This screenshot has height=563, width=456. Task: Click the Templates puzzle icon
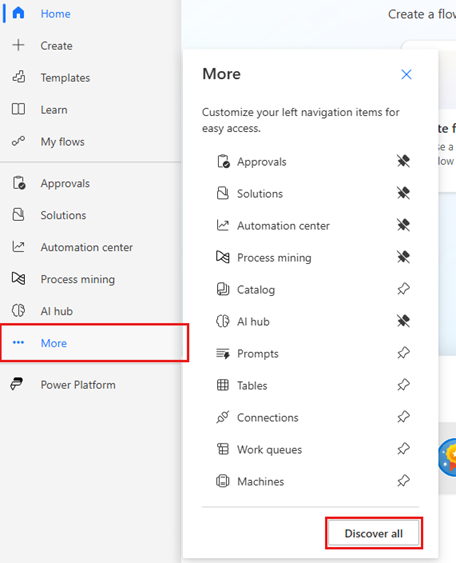point(19,77)
